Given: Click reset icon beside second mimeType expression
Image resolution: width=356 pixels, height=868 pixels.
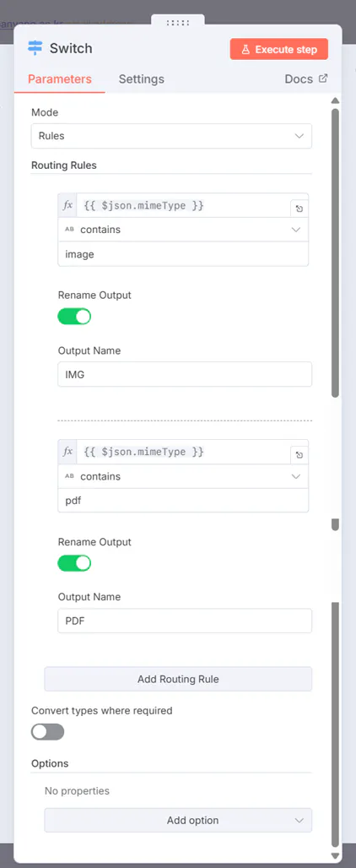Looking at the screenshot, I should point(299,455).
